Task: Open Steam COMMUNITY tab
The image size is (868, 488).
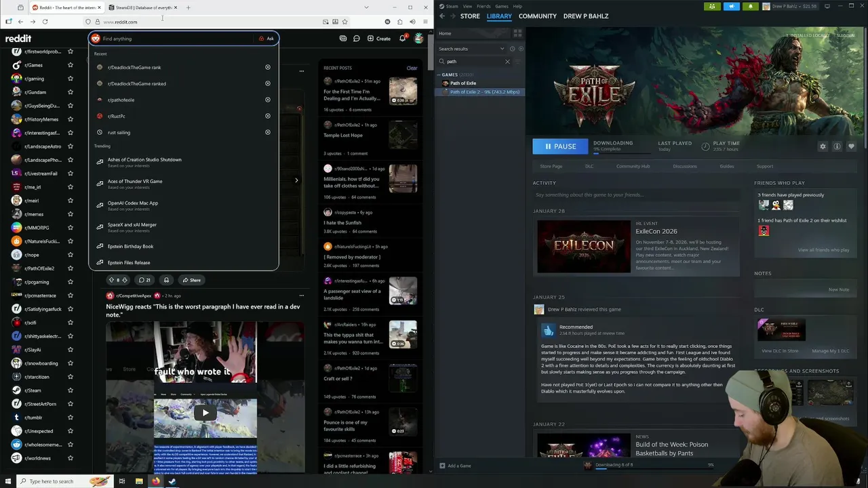Action: coord(537,16)
